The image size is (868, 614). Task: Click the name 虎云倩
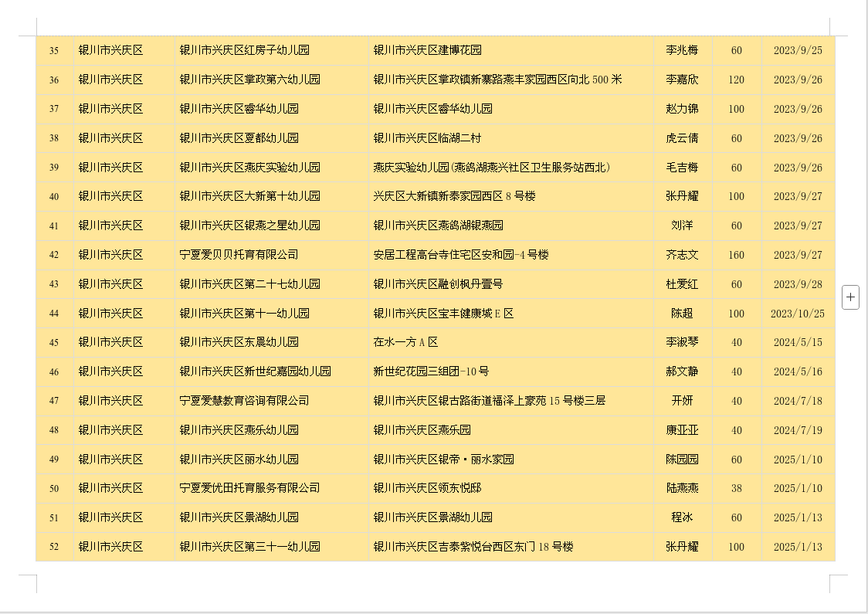pyautogui.click(x=682, y=138)
